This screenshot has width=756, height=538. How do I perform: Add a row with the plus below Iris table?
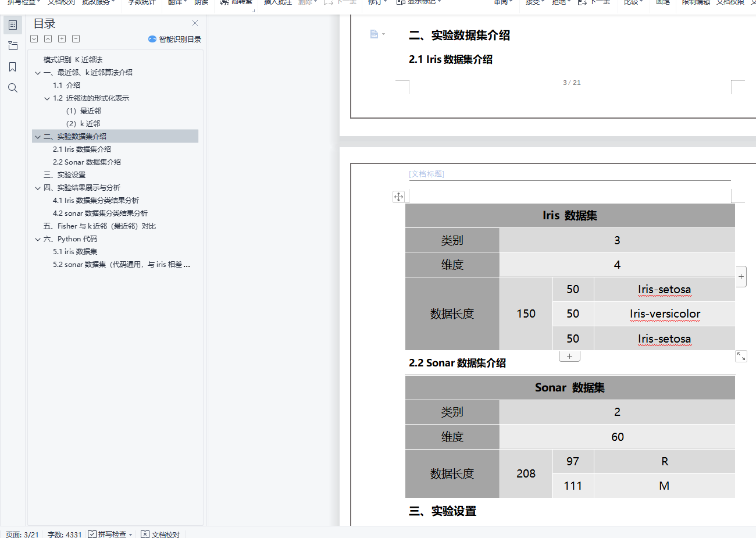(569, 356)
